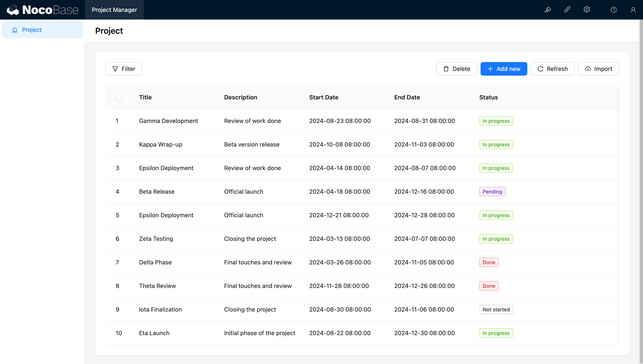Select the Project Manager top menu tab
The height and width of the screenshot is (364, 643).
tap(114, 10)
